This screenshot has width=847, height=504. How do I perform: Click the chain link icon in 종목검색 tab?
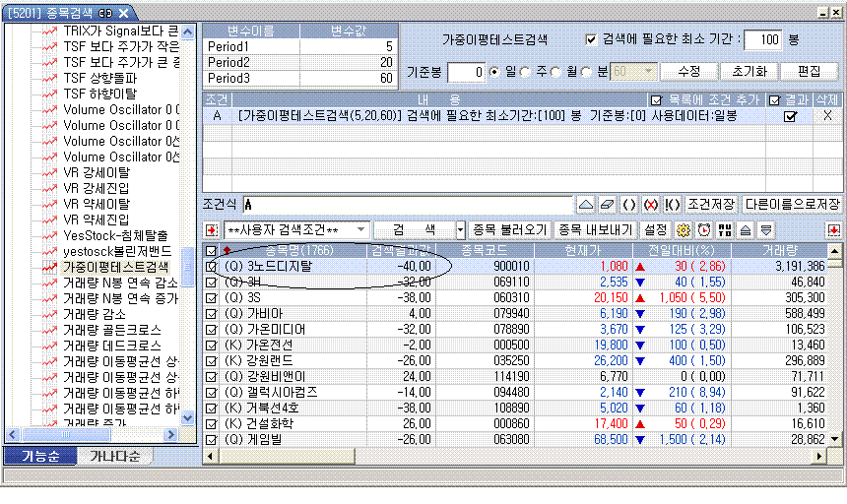click(x=104, y=12)
